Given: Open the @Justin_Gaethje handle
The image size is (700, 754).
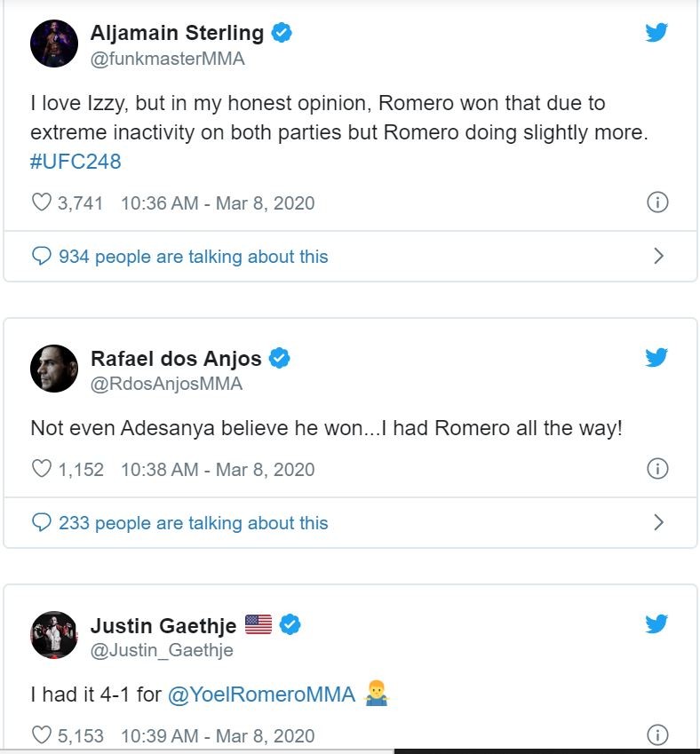Looking at the screenshot, I should pyautogui.click(x=162, y=650).
